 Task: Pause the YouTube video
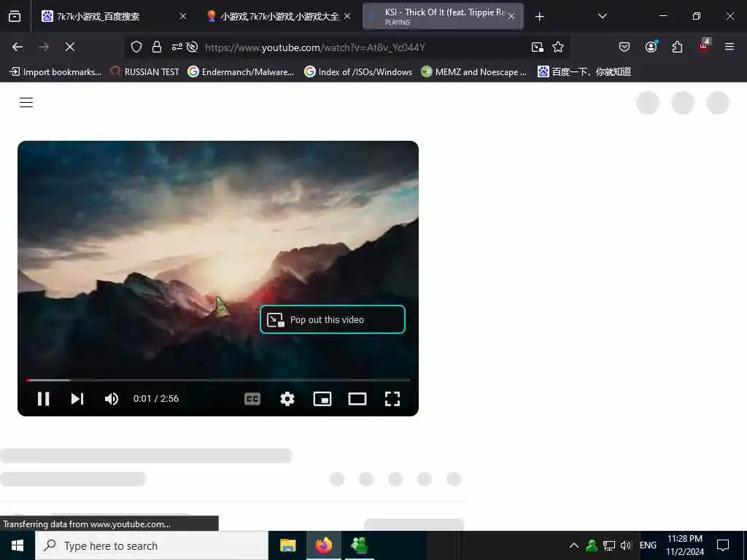[43, 399]
